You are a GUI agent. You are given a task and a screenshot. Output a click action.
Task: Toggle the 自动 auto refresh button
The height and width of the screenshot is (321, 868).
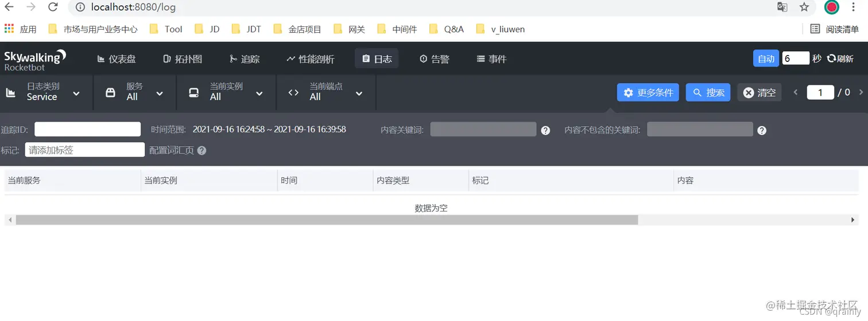766,58
